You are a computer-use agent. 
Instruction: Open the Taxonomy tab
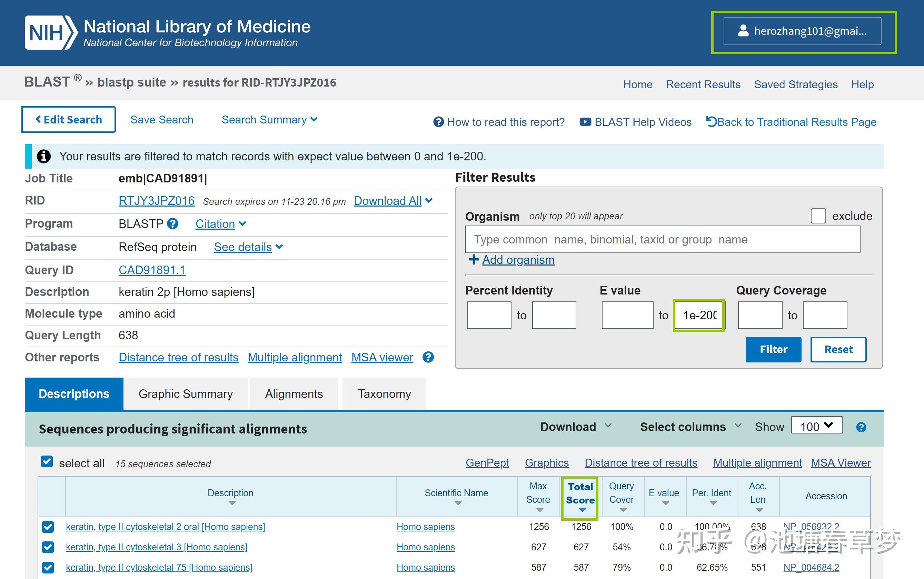point(384,394)
